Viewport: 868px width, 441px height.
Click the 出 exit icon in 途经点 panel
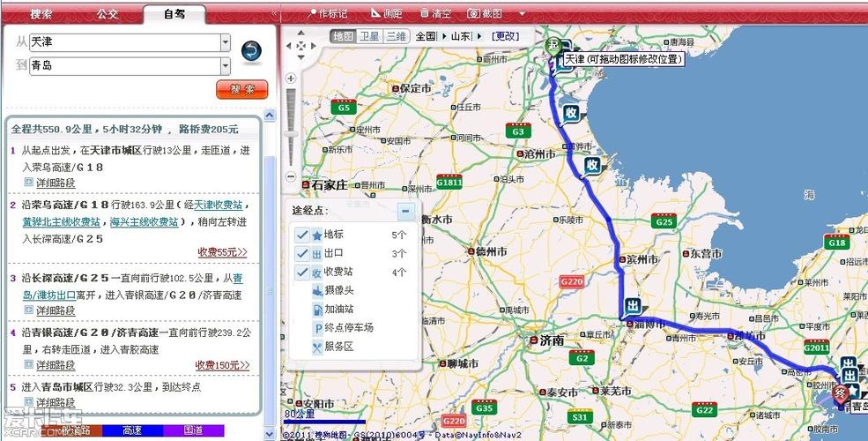pyautogui.click(x=317, y=254)
